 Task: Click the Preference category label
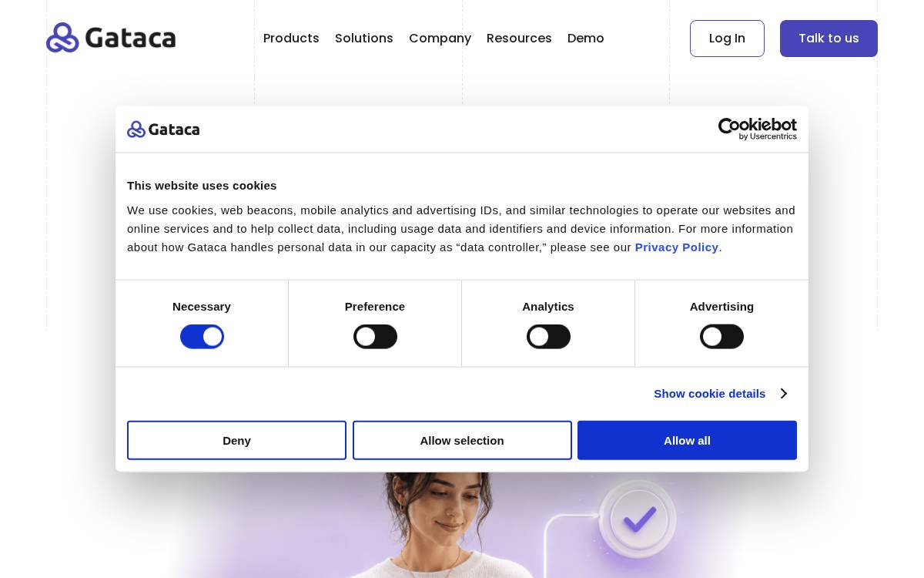pos(375,307)
